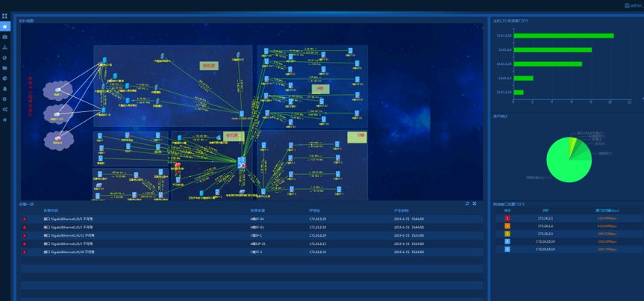Refresh the alarm list panel
644x301 pixels.
[467, 204]
